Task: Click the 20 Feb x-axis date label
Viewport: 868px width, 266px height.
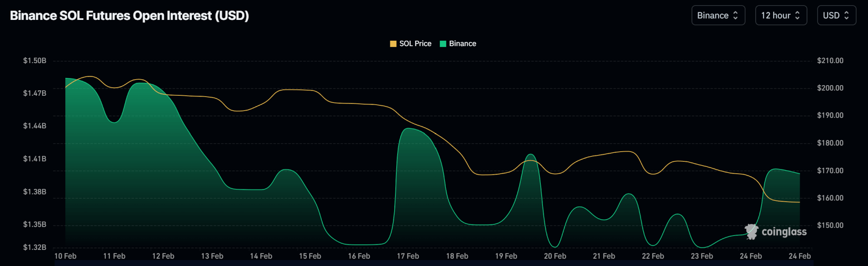Action: [x=555, y=256]
